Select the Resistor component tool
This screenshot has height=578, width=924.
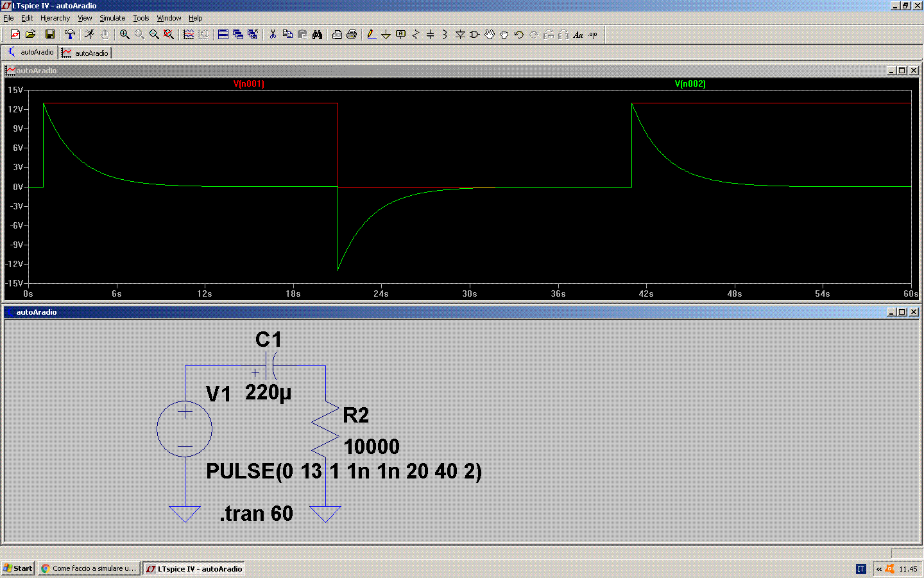pyautogui.click(x=415, y=35)
